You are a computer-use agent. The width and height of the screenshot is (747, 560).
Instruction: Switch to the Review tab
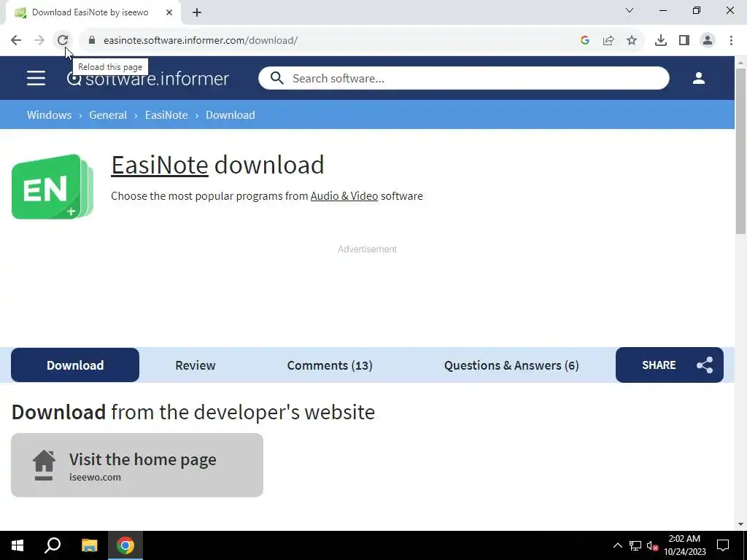point(196,365)
